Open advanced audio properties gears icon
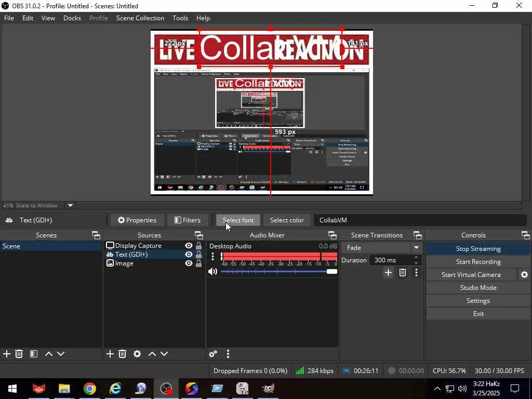 212,354
